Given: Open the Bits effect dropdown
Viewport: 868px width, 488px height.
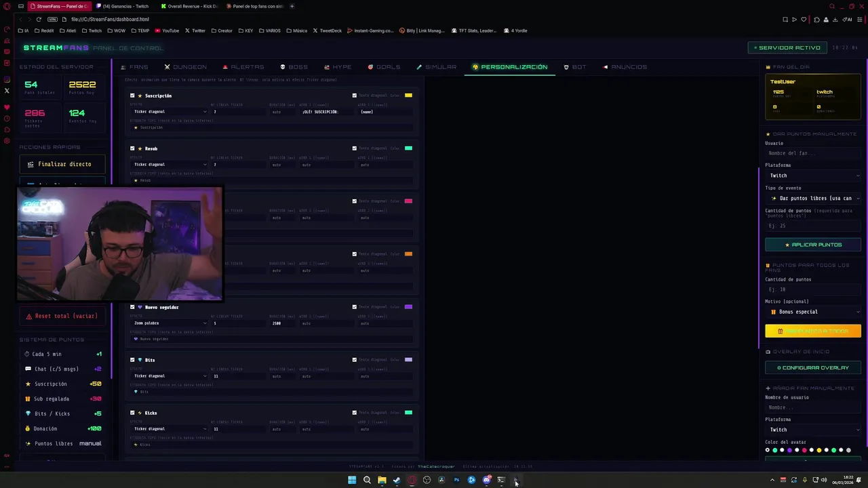Looking at the screenshot, I should pyautogui.click(x=170, y=376).
